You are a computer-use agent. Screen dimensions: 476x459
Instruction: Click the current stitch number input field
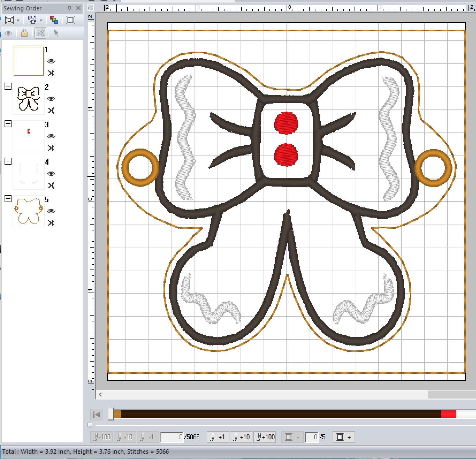tap(172, 437)
